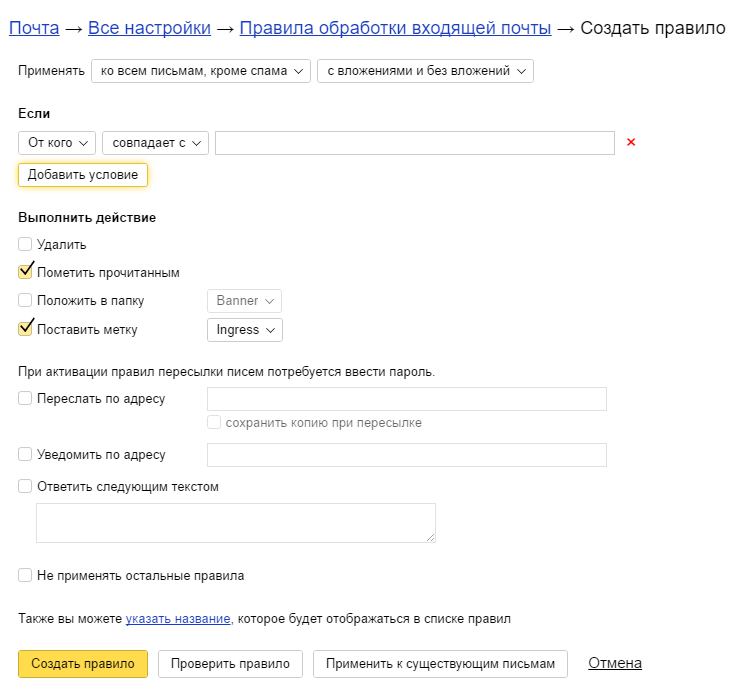Go to "Почта" breadcrumb link
Image resolution: width=747 pixels, height=698 pixels.
[34, 28]
